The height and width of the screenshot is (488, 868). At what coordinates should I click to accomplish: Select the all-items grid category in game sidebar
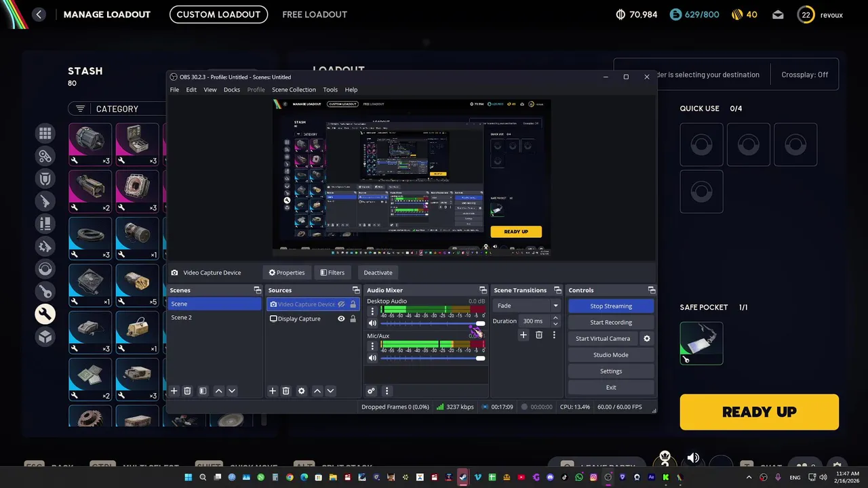click(45, 134)
